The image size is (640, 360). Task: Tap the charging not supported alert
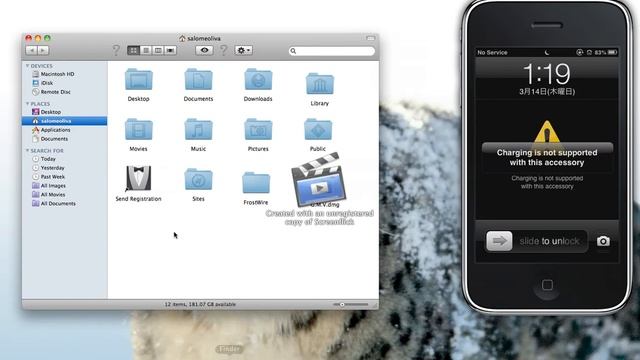point(547,158)
